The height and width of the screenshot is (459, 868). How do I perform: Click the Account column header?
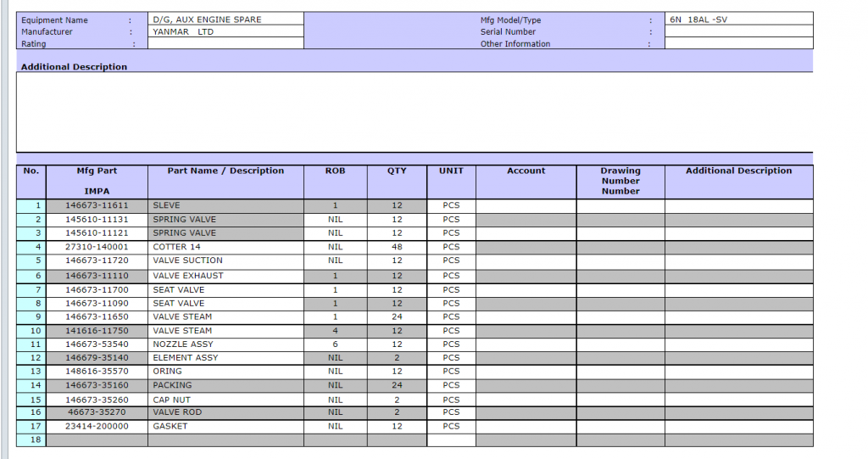pos(526,171)
